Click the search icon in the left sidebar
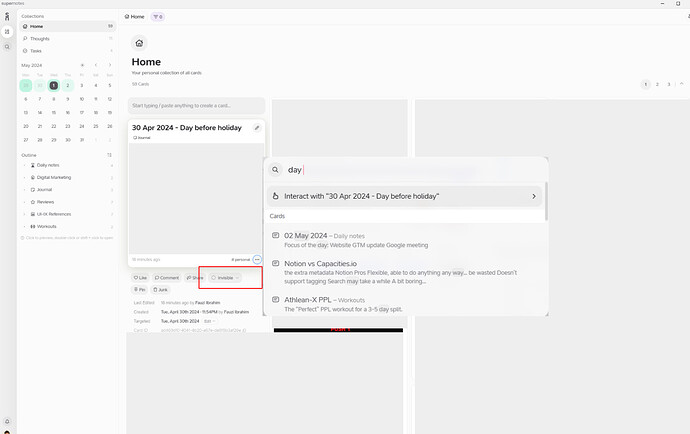Viewport: 690px width, 434px height. pyautogui.click(x=6, y=47)
